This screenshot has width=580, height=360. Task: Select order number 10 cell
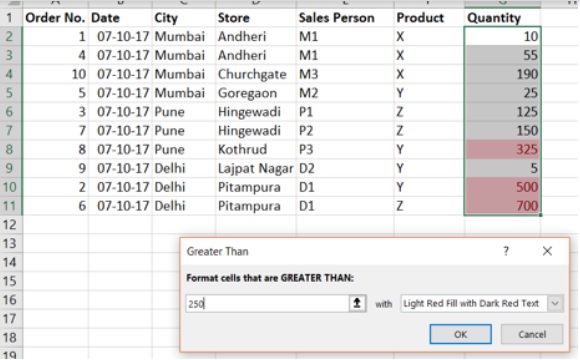(55, 74)
